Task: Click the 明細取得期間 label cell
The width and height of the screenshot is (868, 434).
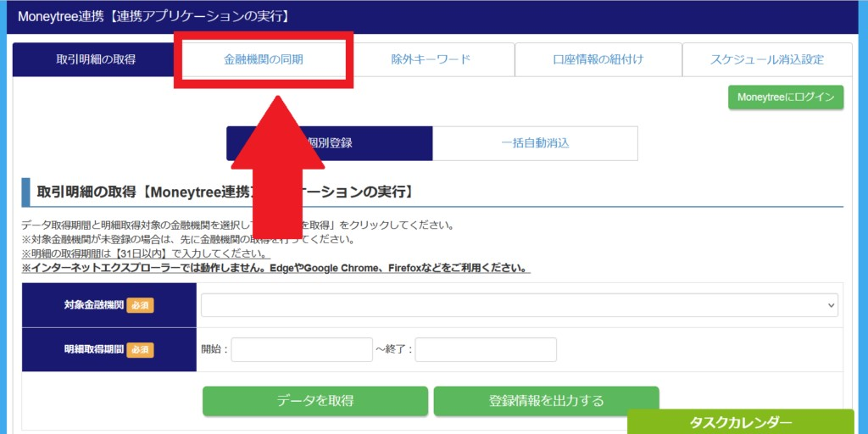Action: 109,349
